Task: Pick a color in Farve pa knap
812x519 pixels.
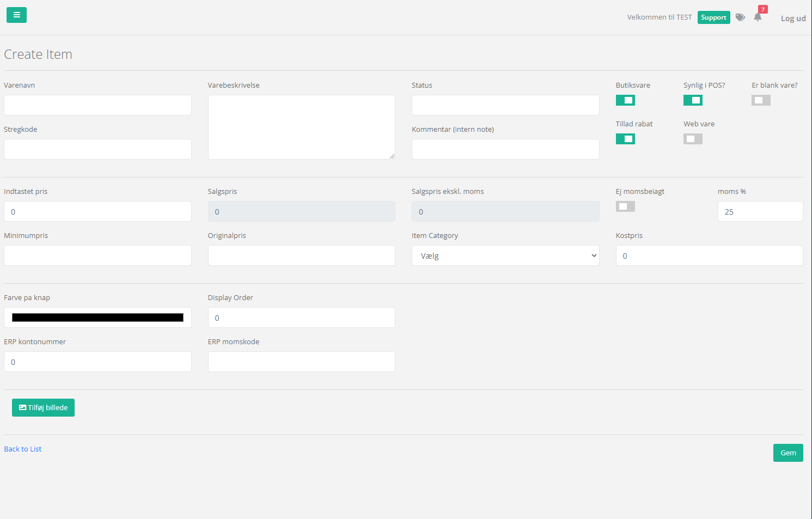Action: (97, 317)
